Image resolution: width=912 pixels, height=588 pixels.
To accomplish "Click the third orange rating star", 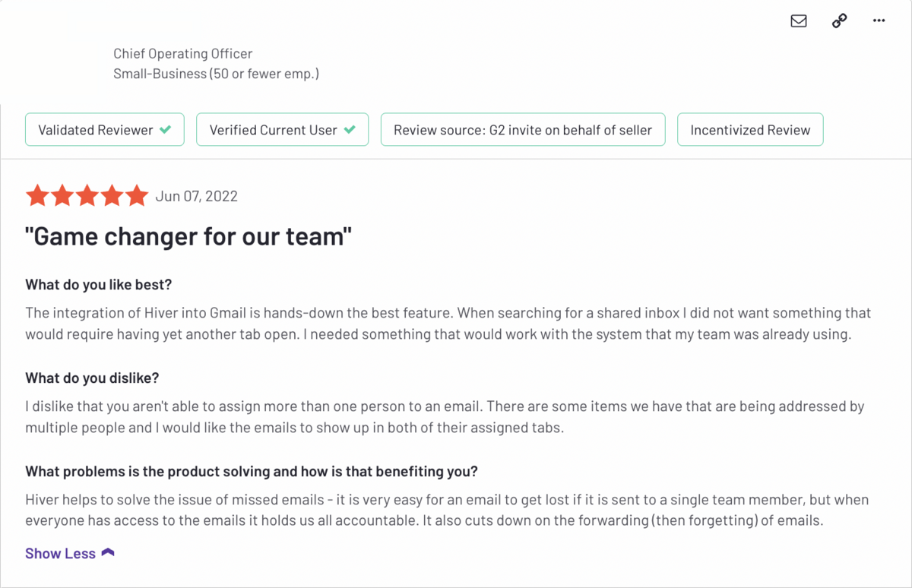I will click(x=87, y=196).
